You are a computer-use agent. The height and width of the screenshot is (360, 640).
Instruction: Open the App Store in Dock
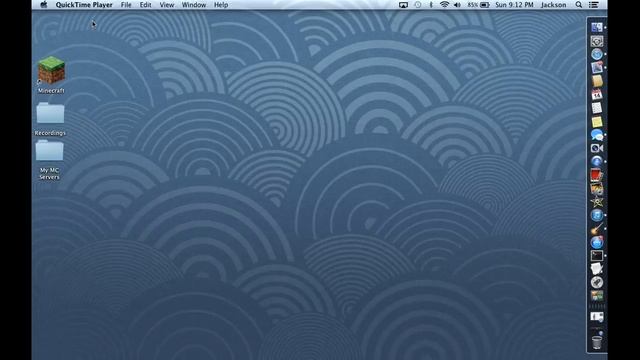[x=597, y=242]
